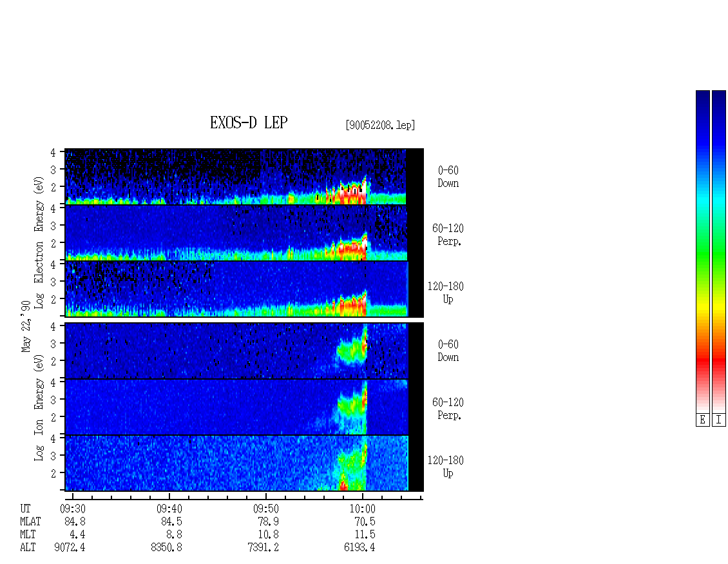Click the ALT value 9072.4
The height and width of the screenshot is (564, 728).
[70, 548]
